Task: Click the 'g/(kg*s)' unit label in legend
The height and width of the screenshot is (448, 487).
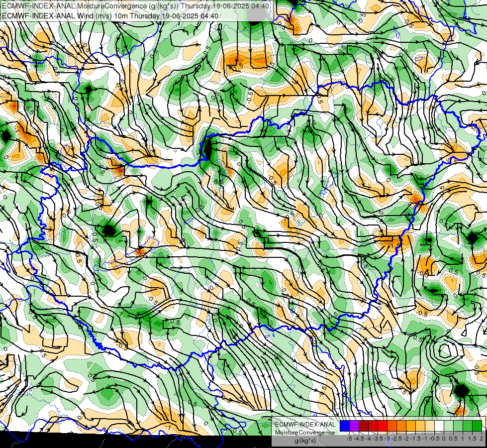Action: 305,441
